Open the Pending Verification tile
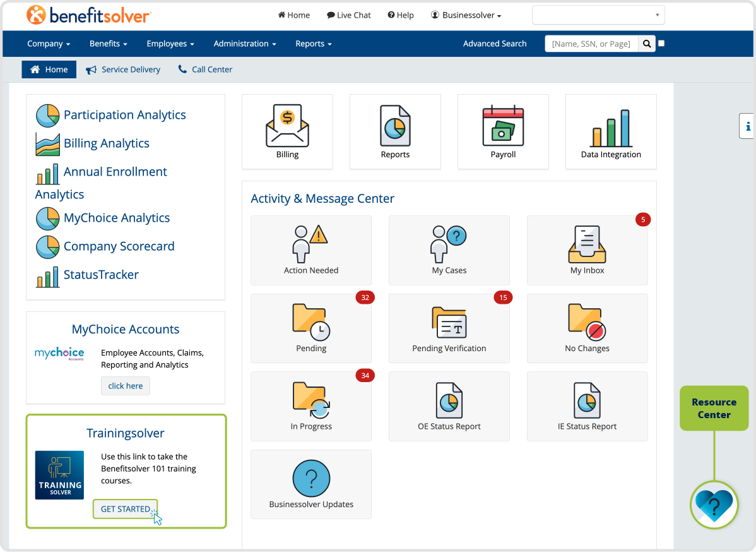Screen dimensions: 756x552 pyautogui.click(x=449, y=328)
